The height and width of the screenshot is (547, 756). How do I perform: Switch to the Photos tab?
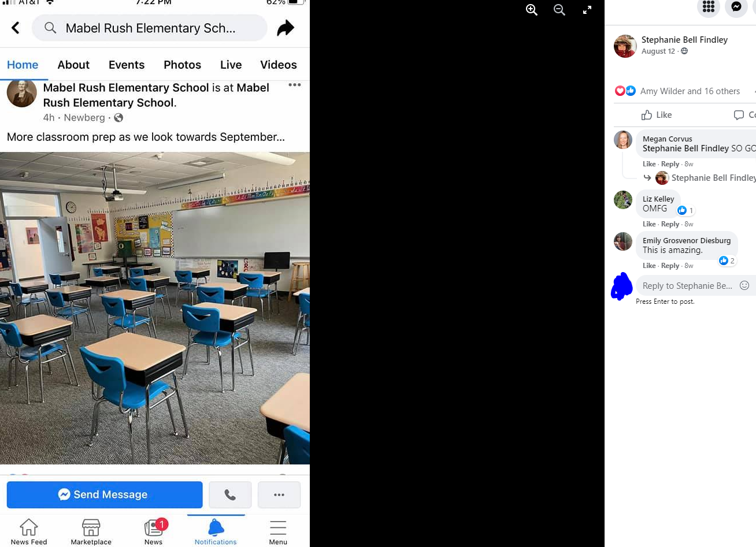tap(182, 65)
